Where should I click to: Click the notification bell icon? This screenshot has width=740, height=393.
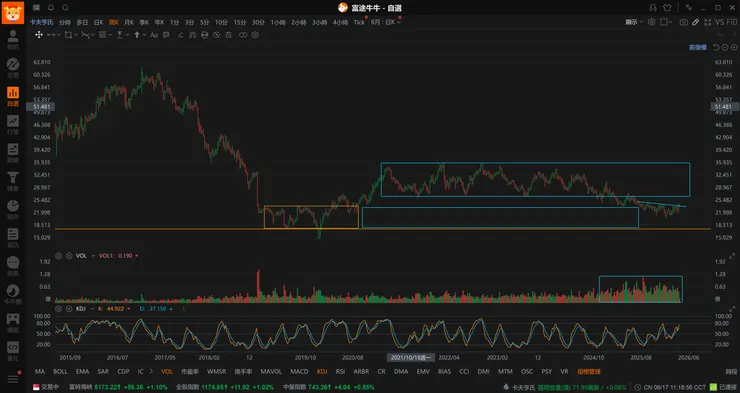tap(51, 8)
